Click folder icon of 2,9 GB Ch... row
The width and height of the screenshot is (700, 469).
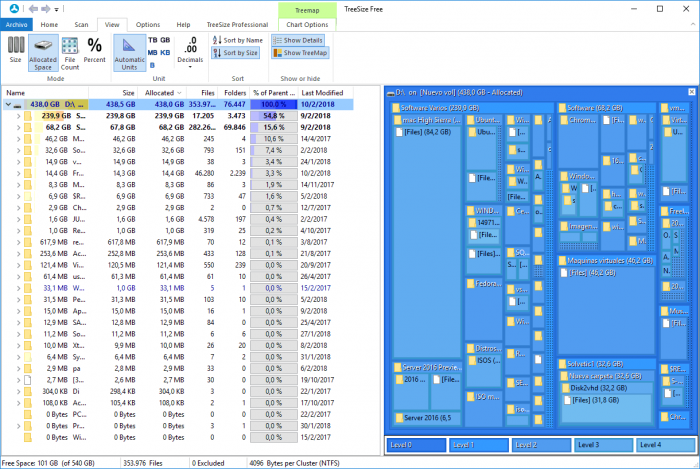pyautogui.click(x=28, y=208)
